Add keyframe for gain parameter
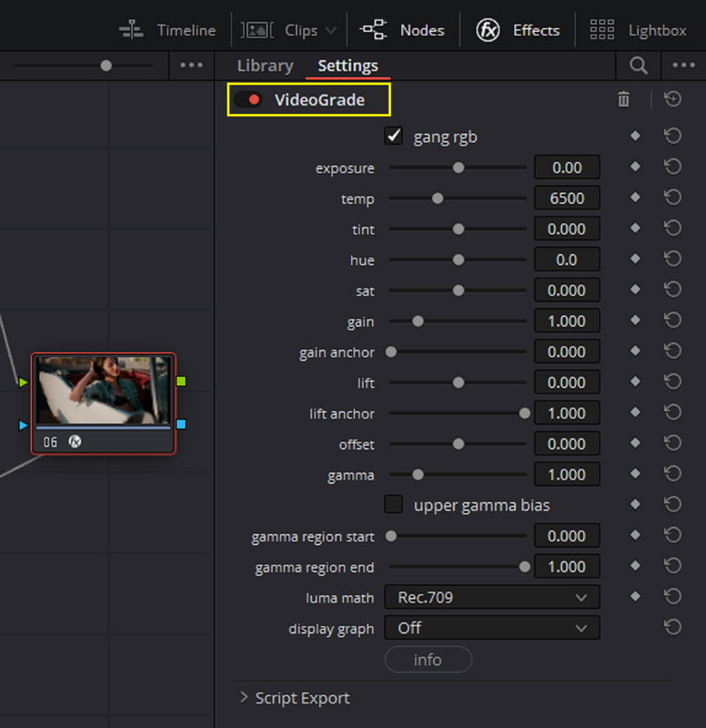The image size is (706, 728). (x=635, y=320)
